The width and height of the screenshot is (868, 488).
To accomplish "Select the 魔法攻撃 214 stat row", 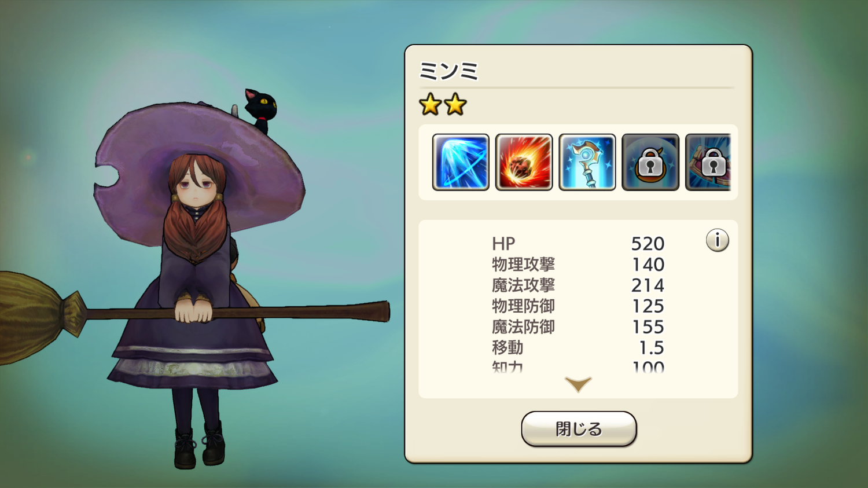I will (578, 285).
